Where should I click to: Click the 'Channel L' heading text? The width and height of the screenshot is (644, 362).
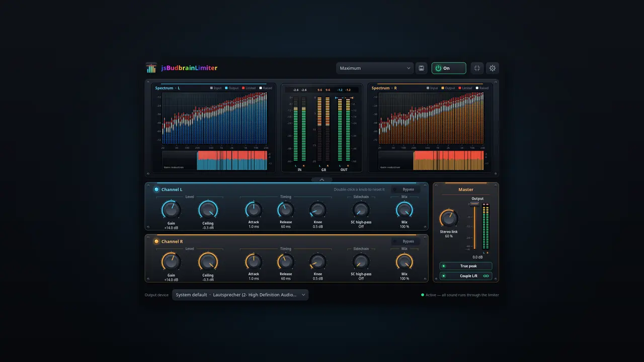[172, 190]
